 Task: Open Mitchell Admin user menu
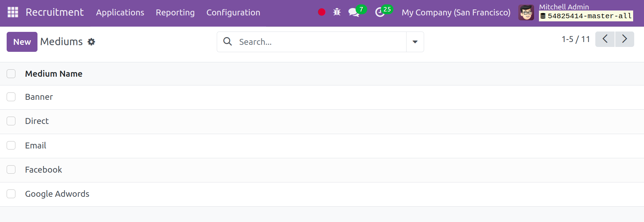pos(576,12)
